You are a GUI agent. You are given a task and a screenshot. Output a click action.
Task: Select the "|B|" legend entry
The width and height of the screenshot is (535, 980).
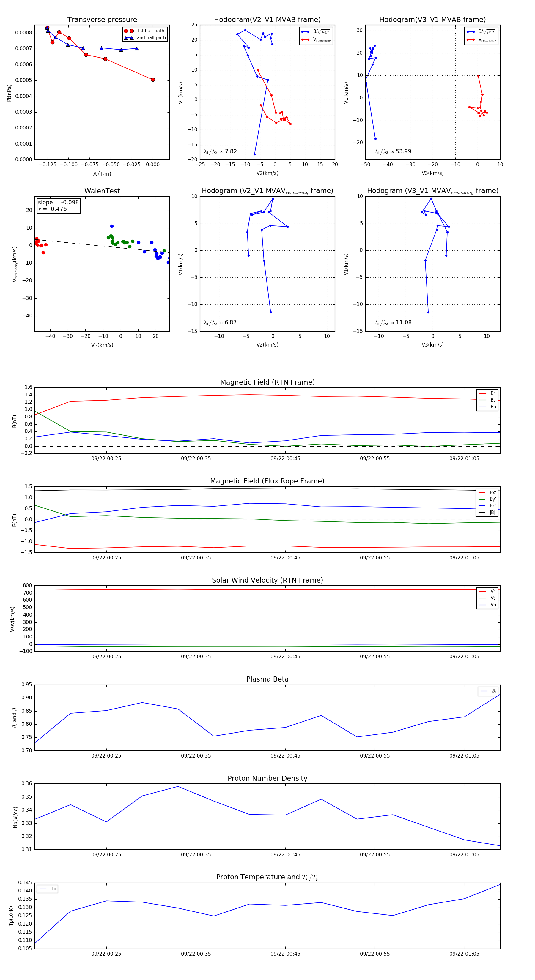(x=487, y=513)
